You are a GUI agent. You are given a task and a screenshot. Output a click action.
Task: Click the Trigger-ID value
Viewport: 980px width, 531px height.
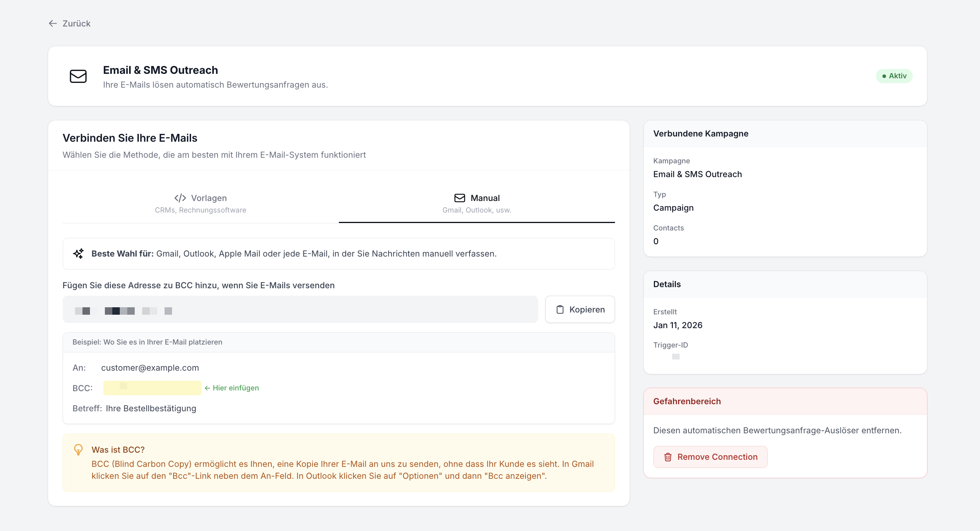(675, 356)
